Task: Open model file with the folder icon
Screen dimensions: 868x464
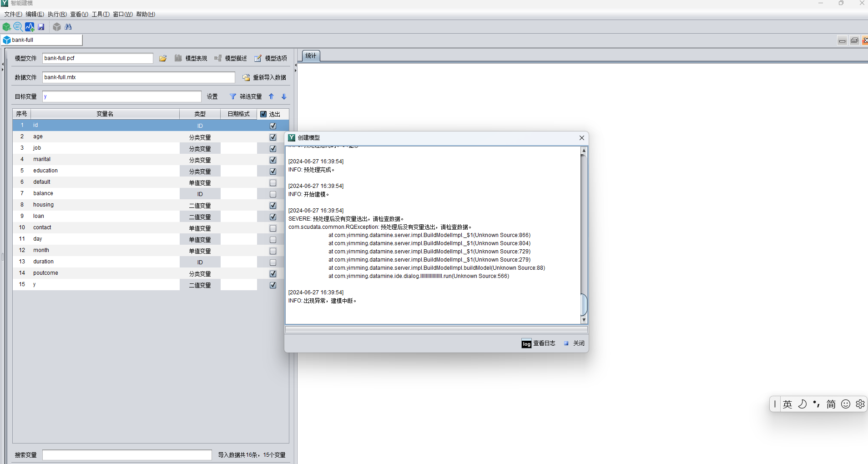Action: (x=163, y=58)
